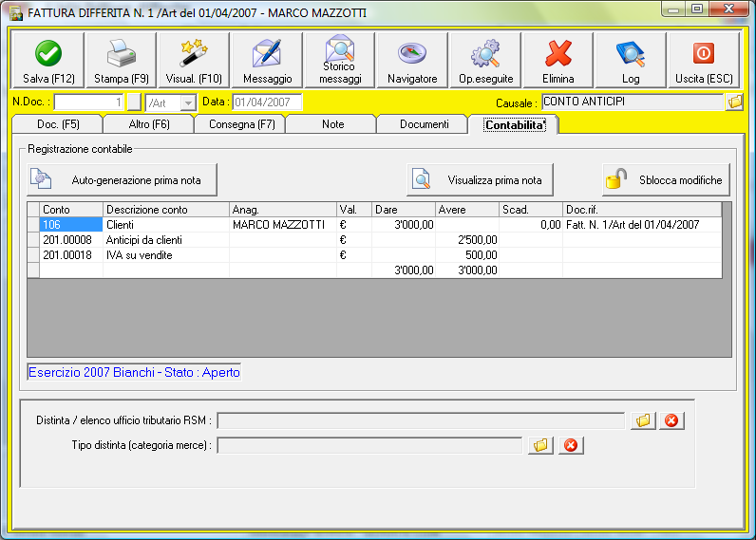Click Avere value 500,00
The height and width of the screenshot is (540, 756).
pyautogui.click(x=467, y=255)
